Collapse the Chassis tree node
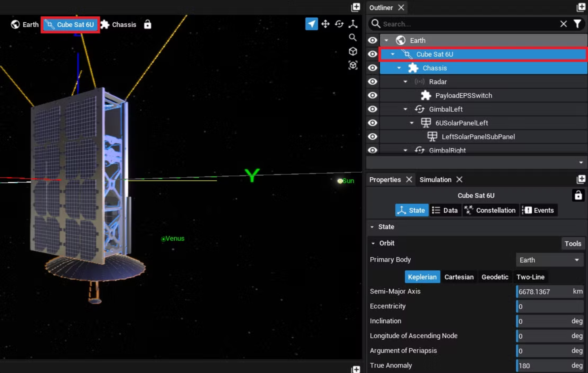The height and width of the screenshot is (373, 588). coord(399,68)
